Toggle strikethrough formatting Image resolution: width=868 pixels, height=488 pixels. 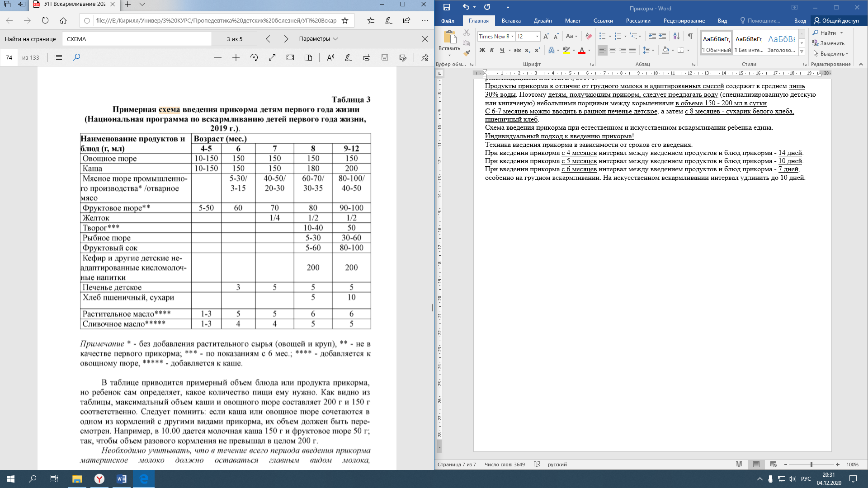coord(518,50)
